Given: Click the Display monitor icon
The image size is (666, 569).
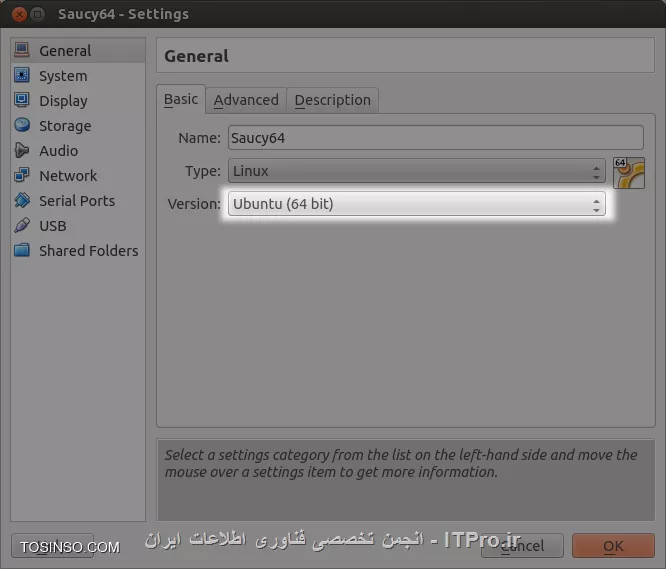Looking at the screenshot, I should pos(22,100).
